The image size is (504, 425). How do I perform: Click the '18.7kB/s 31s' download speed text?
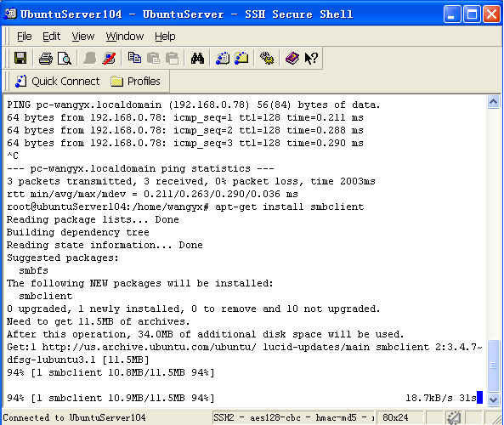coord(441,398)
